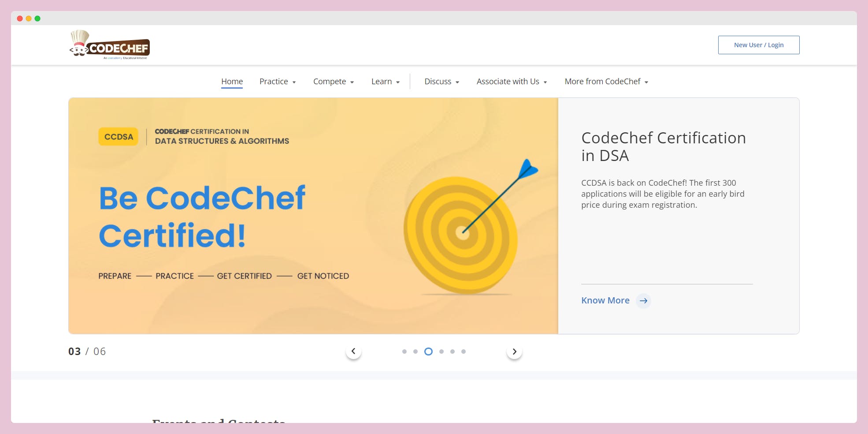This screenshot has height=434, width=868.
Task: Click the Know More arrow icon
Action: pos(643,301)
